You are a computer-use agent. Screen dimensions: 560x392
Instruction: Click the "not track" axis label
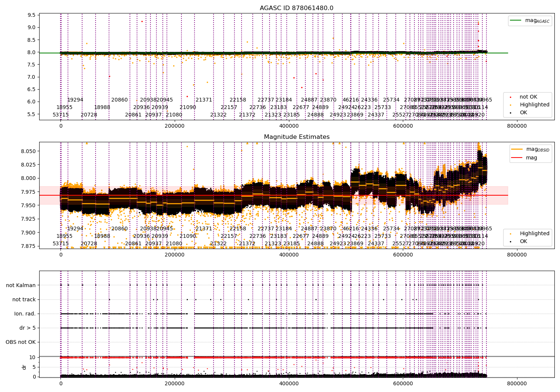tap(24, 300)
